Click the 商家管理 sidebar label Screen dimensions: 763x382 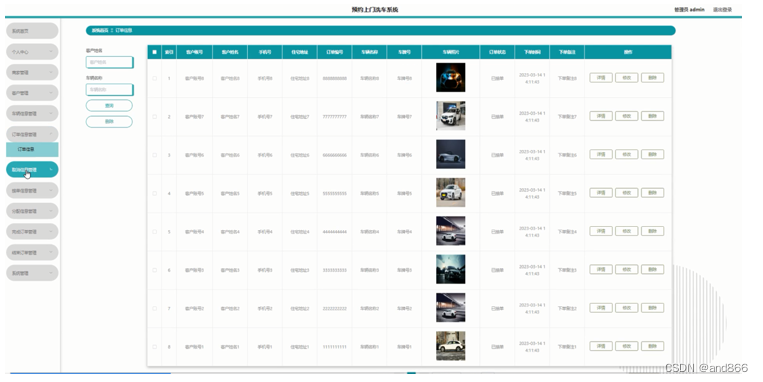20,72
